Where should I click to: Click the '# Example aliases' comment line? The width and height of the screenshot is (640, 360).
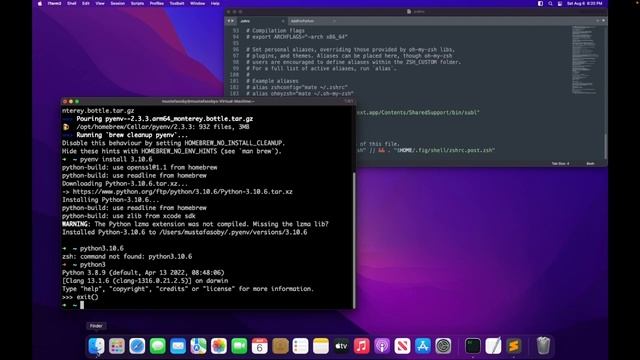(x=272, y=81)
